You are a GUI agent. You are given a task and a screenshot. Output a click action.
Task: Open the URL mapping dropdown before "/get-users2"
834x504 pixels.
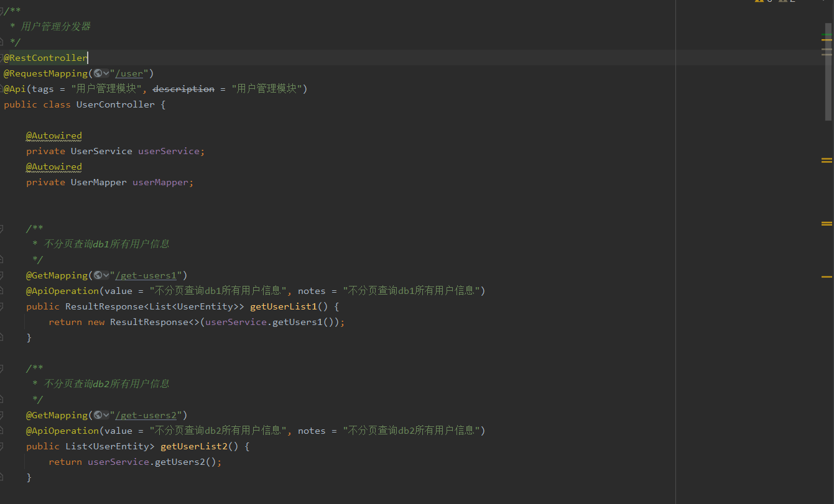pos(101,415)
